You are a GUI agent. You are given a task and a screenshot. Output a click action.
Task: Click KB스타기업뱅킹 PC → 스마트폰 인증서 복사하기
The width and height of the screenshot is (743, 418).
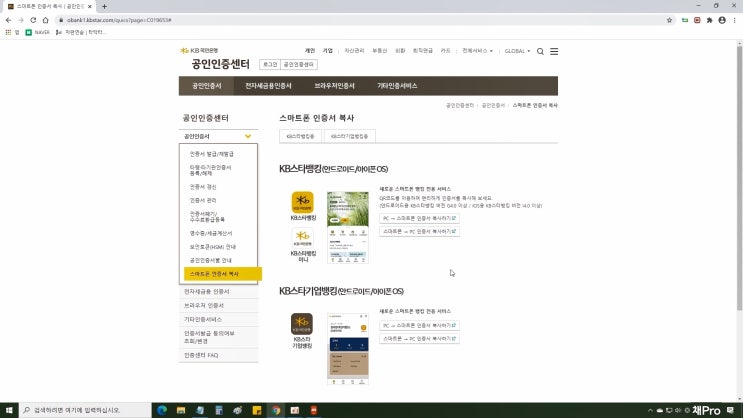coord(419,326)
